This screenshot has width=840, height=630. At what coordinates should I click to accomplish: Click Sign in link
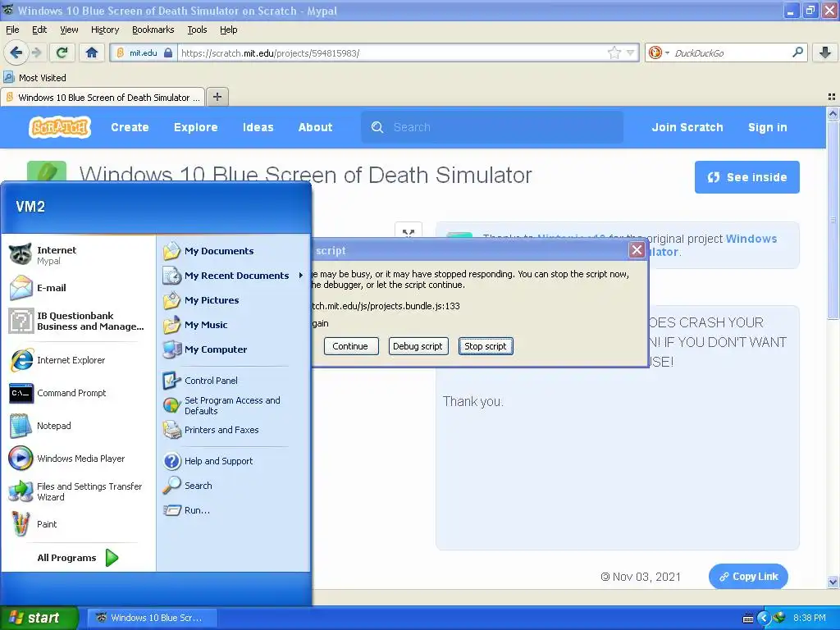tap(768, 127)
